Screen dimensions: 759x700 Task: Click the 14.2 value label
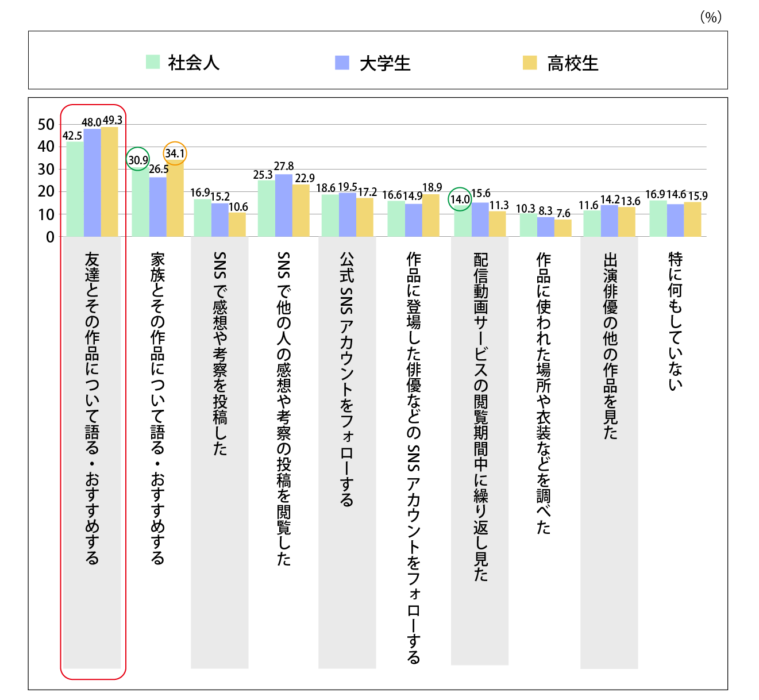[610, 200]
